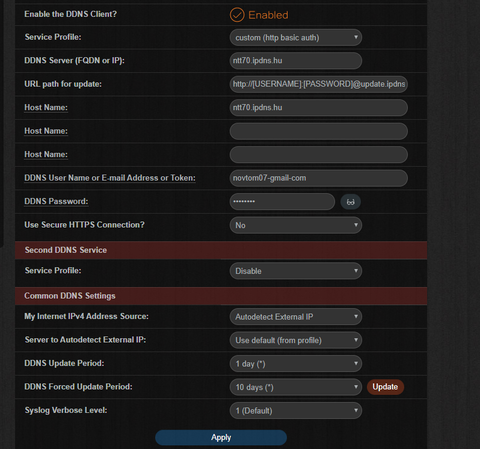Click the Syslog Verbose Level label
The height and width of the screenshot is (449, 480).
[x=66, y=410]
